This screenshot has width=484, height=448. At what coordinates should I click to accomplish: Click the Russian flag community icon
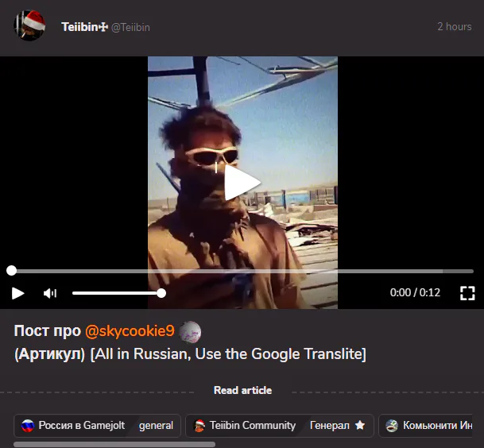28,426
